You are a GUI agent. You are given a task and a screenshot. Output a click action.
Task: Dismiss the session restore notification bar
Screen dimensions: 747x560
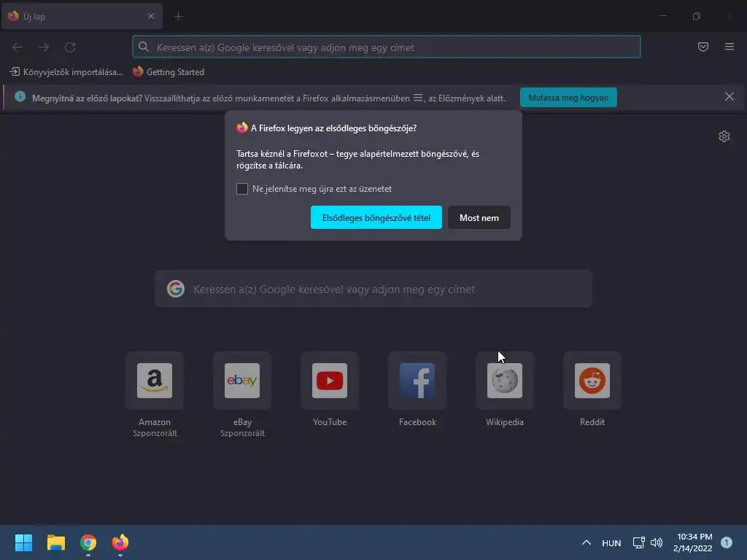(729, 97)
